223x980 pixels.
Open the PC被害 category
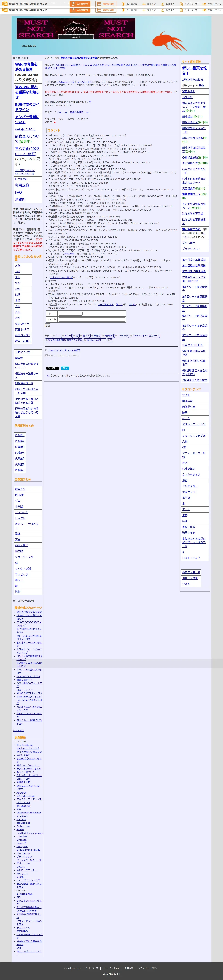click(x=19, y=495)
